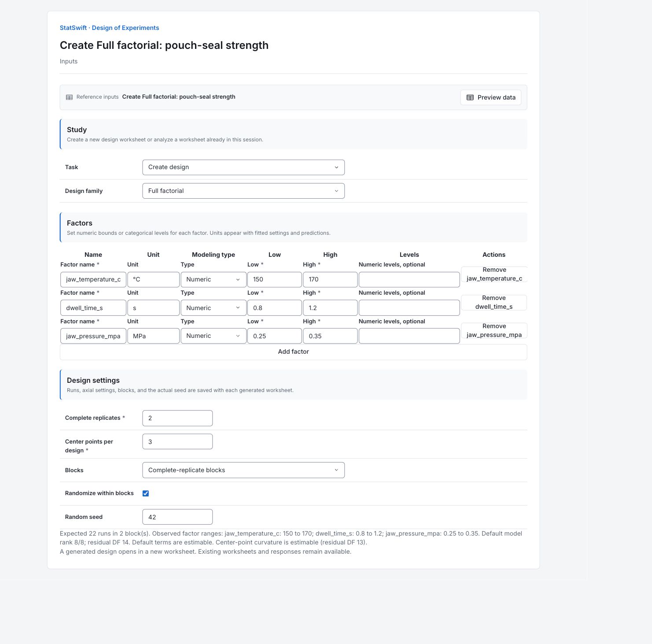
Task: Click the Random seed input field
Action: point(177,517)
